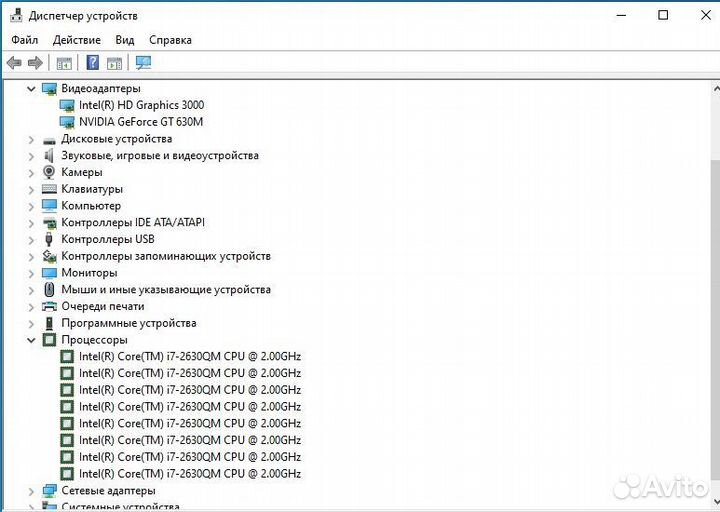Click the action pane toolbar icon
Viewport: 720px width, 512px height.
click(115, 63)
